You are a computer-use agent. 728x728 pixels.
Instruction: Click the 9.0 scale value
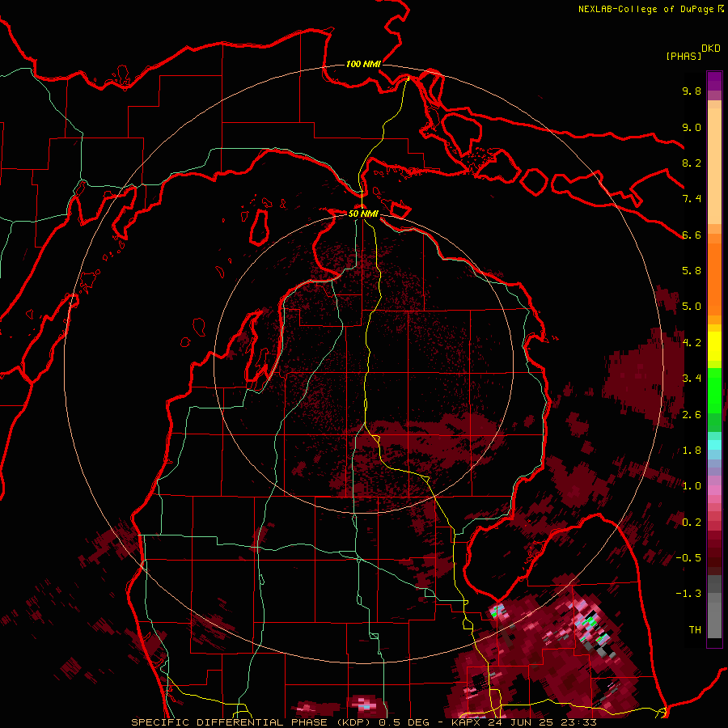point(692,128)
